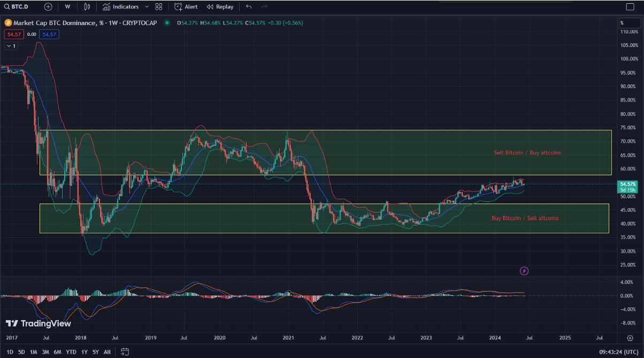Click the add symbol plus icon

coord(48,7)
